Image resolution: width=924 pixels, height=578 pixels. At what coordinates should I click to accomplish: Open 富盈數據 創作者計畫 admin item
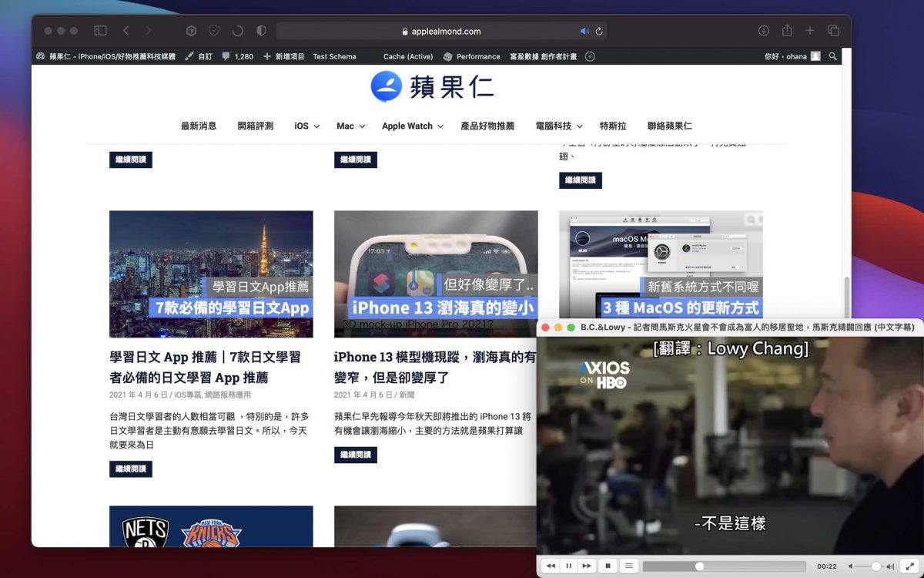point(543,56)
